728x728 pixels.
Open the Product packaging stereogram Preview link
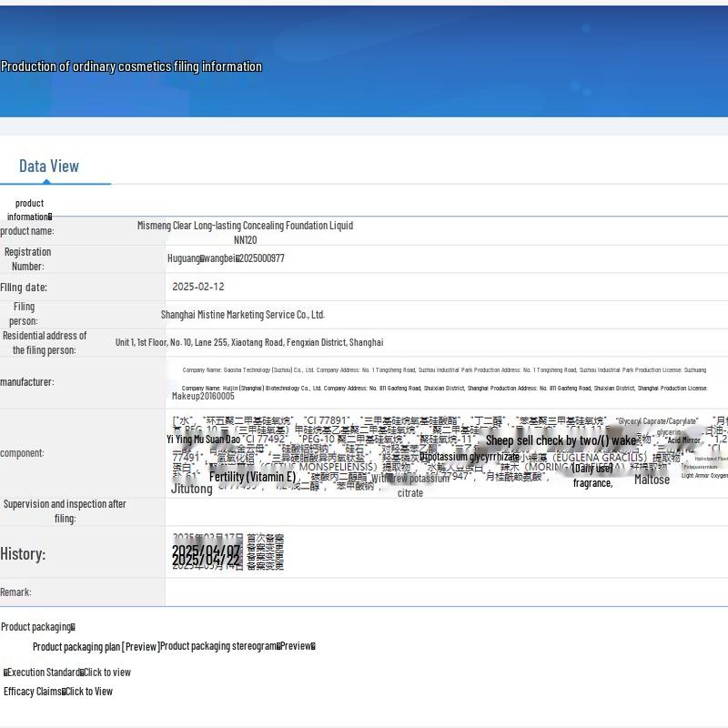click(238, 646)
